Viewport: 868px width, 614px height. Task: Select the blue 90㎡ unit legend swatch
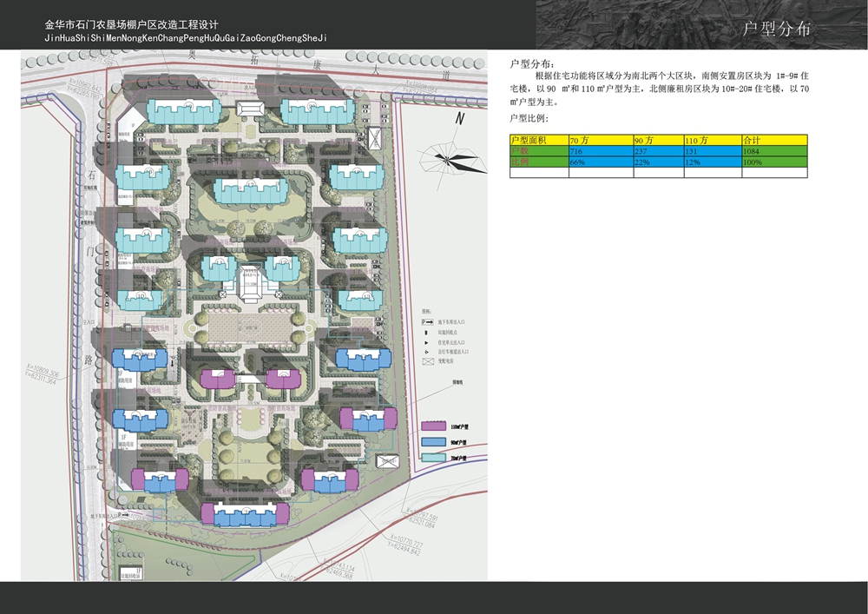[432, 441]
